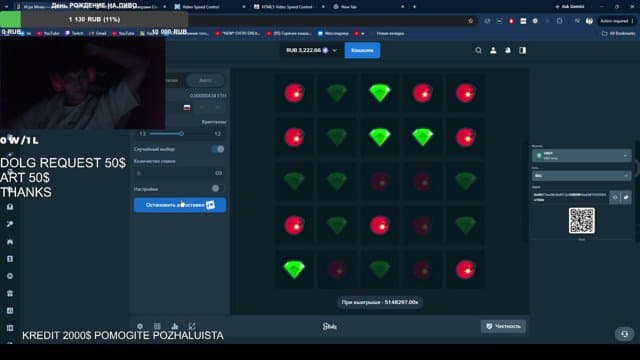Click theatre mode icon beside the gear
This screenshot has width=640, height=360.
pyautogui.click(x=157, y=326)
